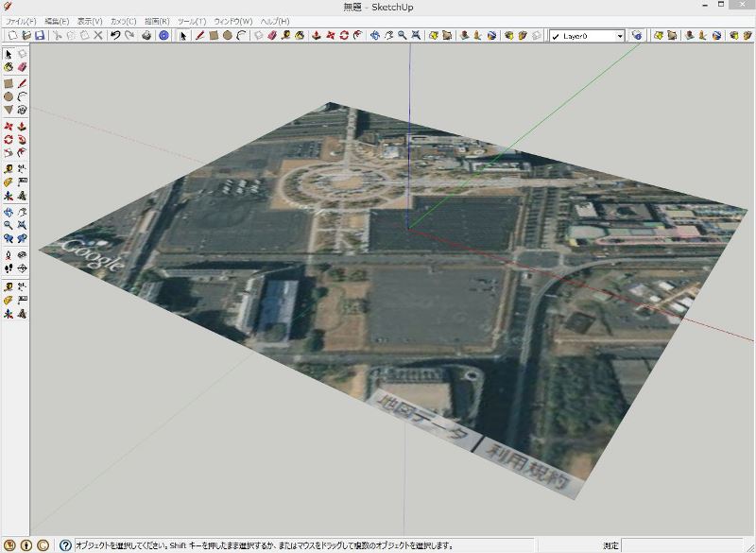The height and width of the screenshot is (553, 756).
Task: Open the 編集(E) menu
Action: 57,21
